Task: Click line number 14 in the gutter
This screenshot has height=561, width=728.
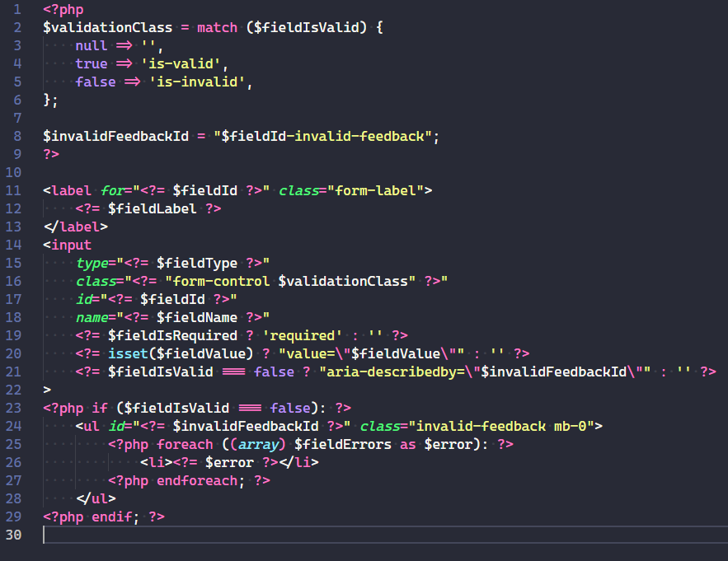Action: tap(13, 245)
